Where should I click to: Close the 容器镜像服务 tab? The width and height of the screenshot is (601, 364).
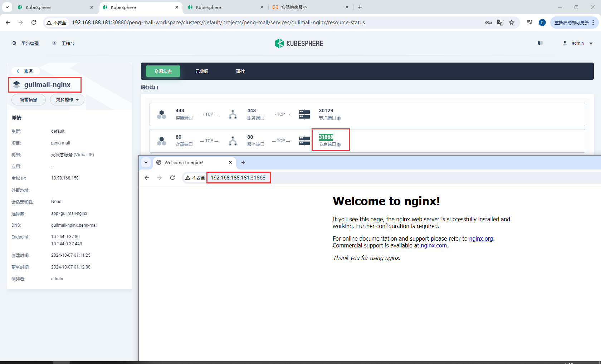click(347, 7)
